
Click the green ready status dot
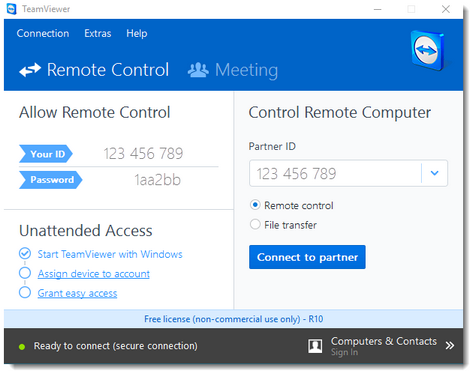pos(22,347)
